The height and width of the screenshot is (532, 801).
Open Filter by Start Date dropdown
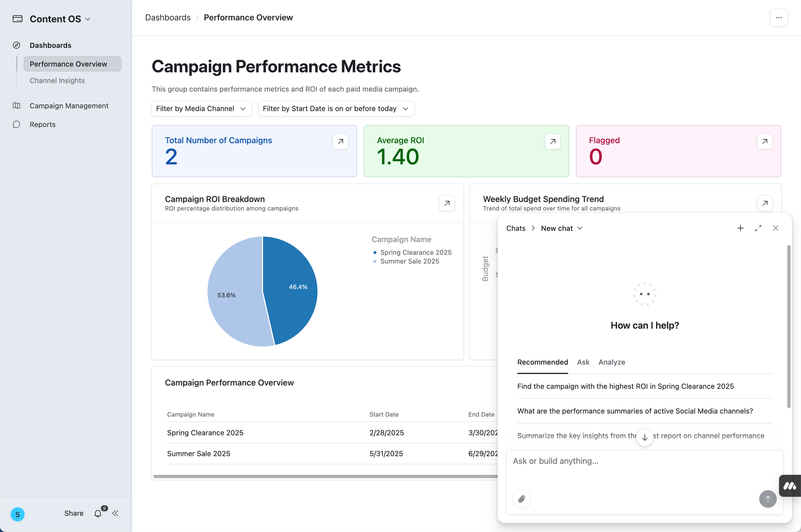tap(336, 108)
